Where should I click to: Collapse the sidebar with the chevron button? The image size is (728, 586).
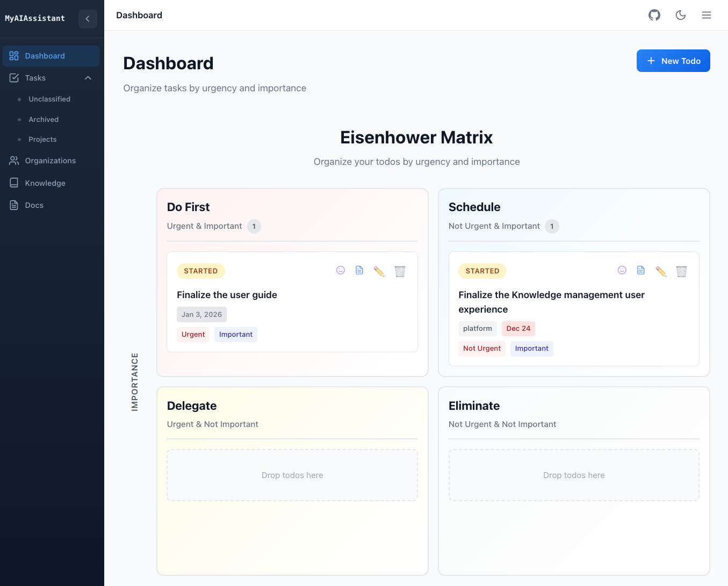(x=88, y=19)
